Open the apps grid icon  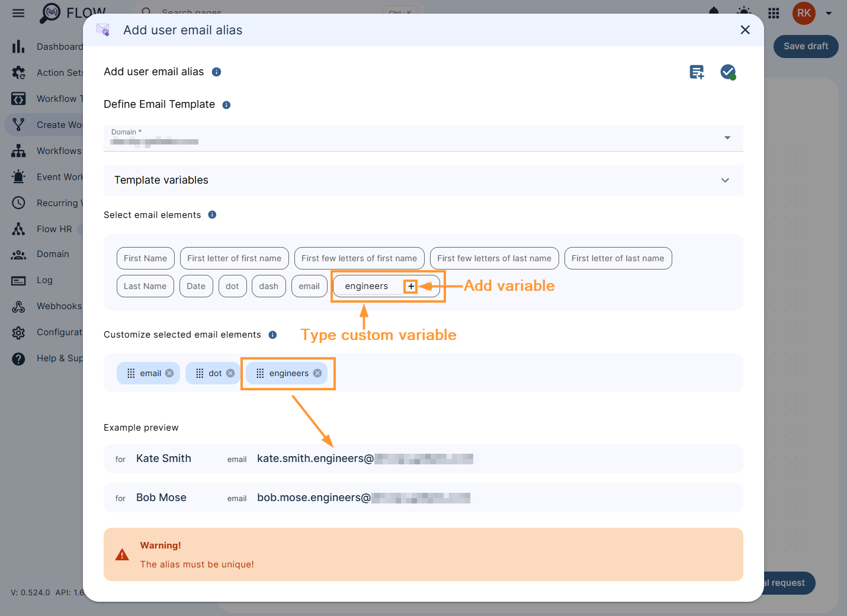[x=774, y=13]
